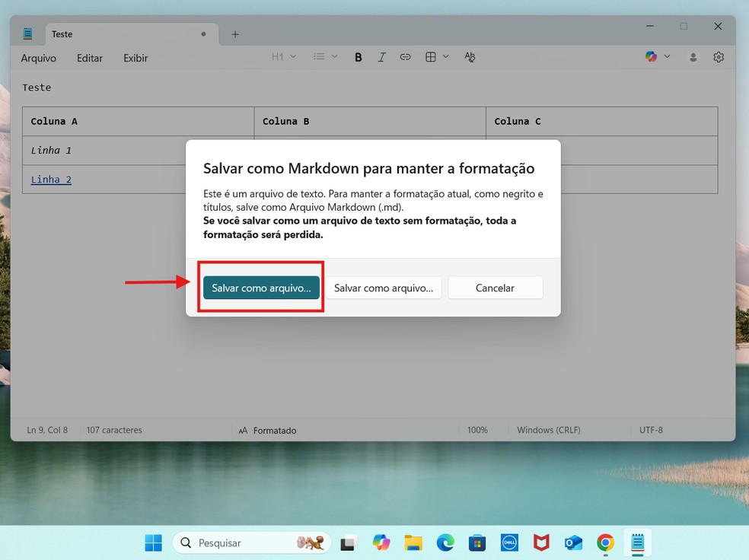Click the Notepad app icon in title bar
This screenshot has width=749, height=560.
[27, 33]
